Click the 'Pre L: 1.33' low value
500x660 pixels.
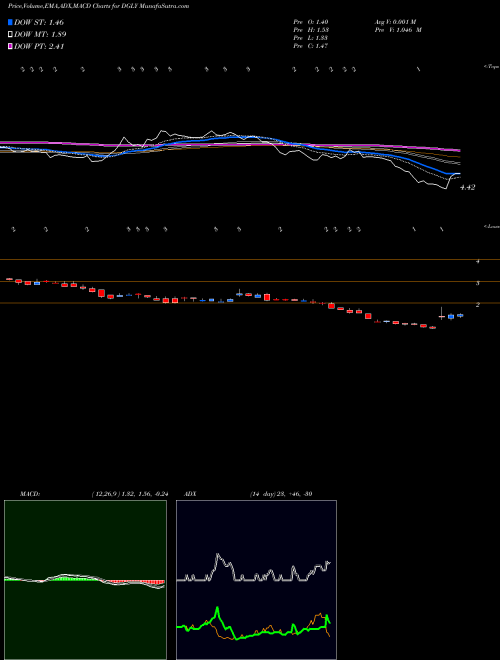[311, 38]
